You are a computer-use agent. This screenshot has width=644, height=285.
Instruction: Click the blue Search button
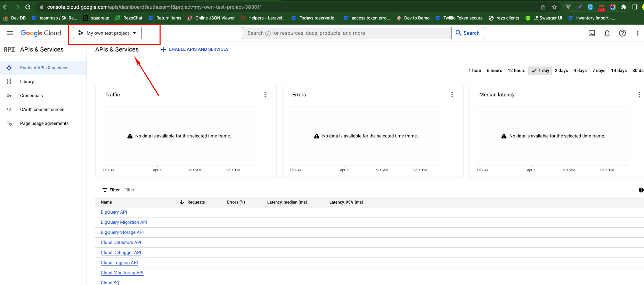click(x=468, y=33)
